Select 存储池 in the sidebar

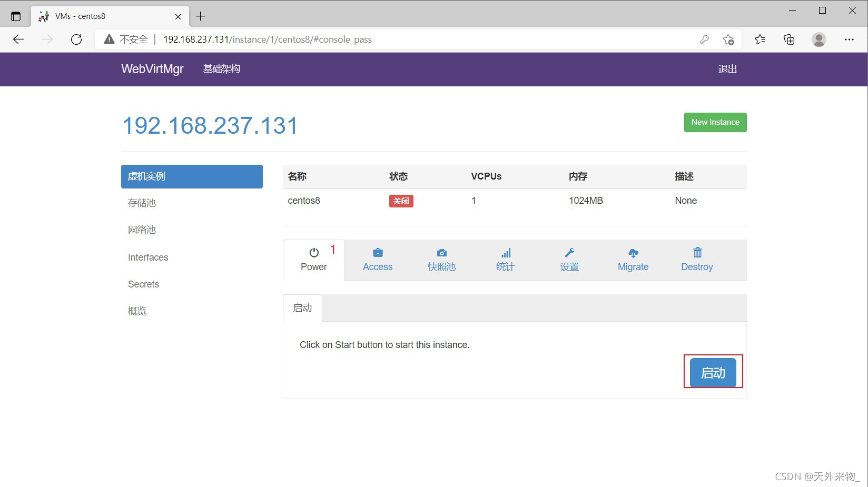(142, 203)
